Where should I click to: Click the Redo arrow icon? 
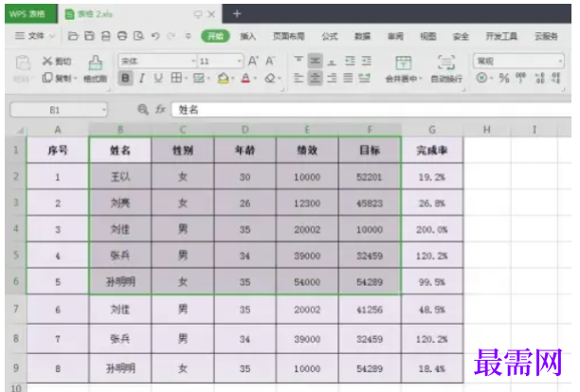point(171,36)
